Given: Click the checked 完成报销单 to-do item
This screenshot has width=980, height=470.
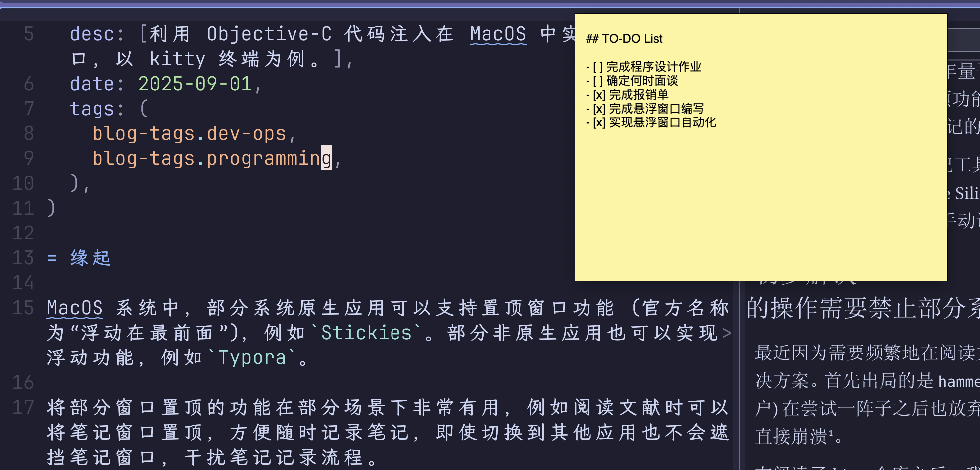Looking at the screenshot, I should [627, 95].
